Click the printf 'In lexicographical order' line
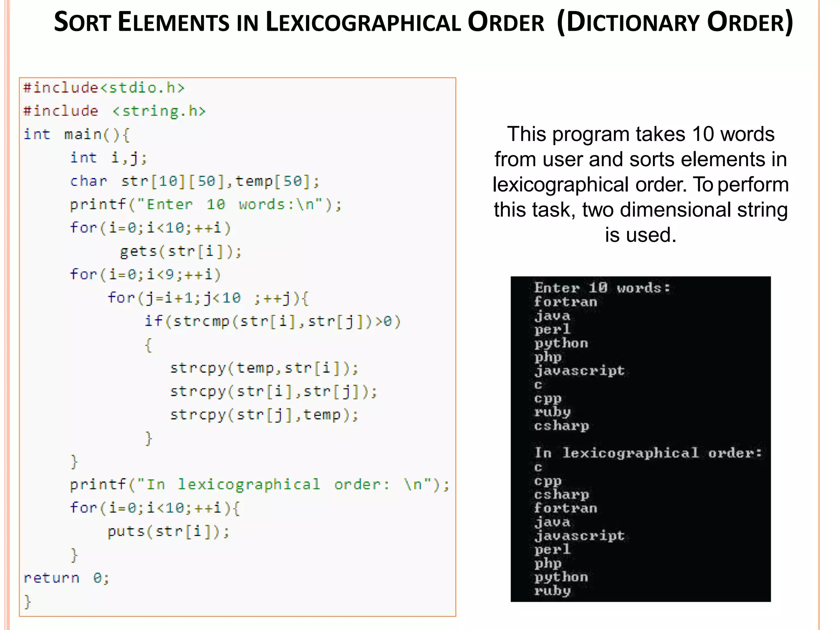The height and width of the screenshot is (630, 840). coord(260,485)
